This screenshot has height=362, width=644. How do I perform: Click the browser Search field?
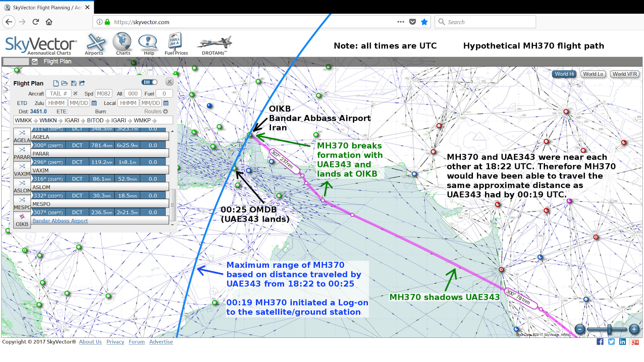point(485,22)
